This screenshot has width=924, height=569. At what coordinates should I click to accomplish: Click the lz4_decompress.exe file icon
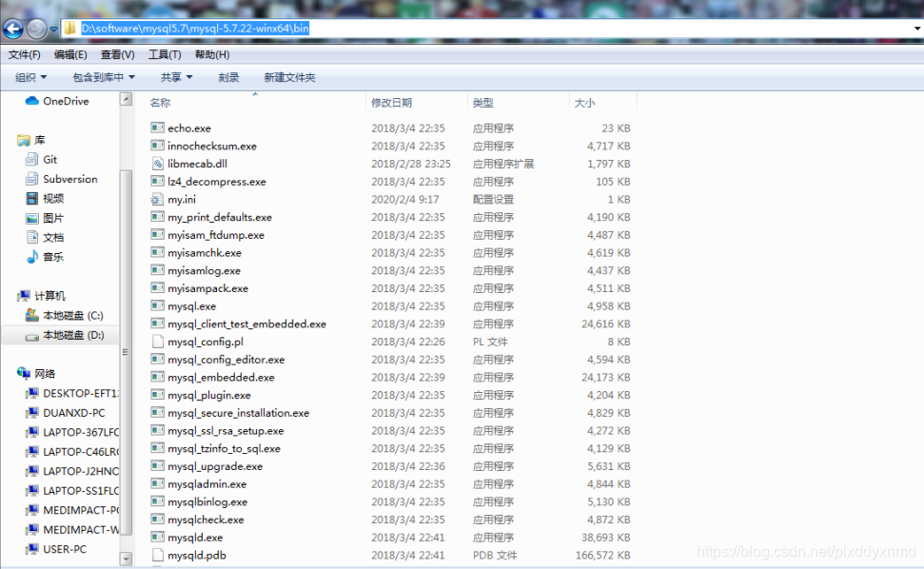coord(157,182)
